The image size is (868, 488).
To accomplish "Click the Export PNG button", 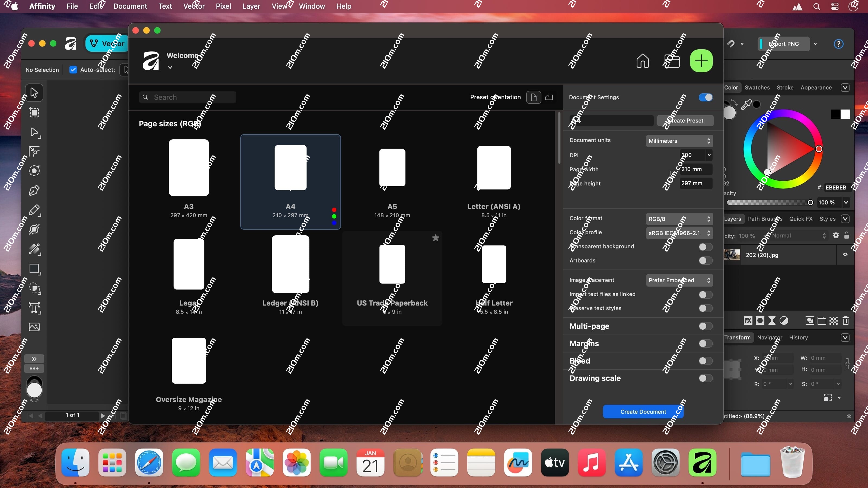I will coord(783,44).
